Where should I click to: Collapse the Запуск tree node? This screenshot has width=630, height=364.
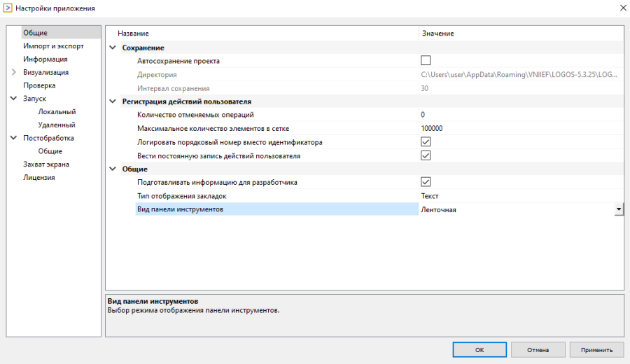(x=14, y=99)
